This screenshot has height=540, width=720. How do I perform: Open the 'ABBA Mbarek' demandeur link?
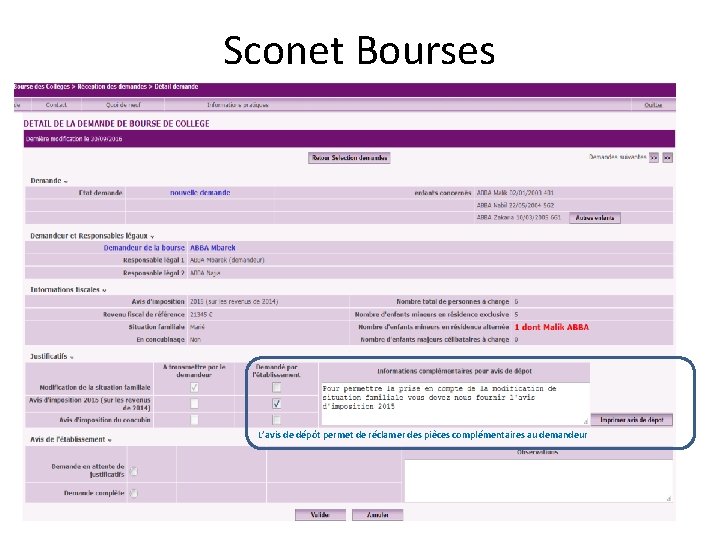click(213, 248)
